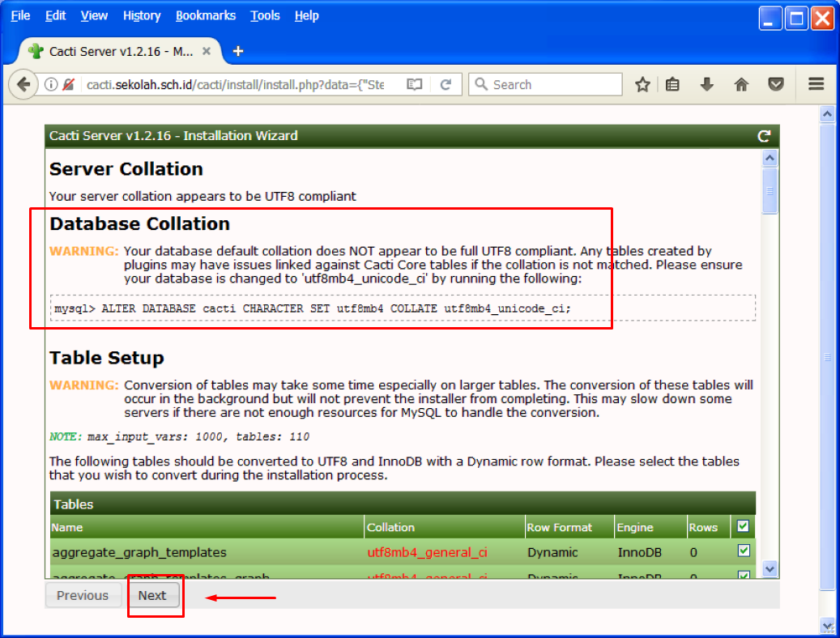
Task: Open the hamburger menu icon
Action: tap(816, 84)
